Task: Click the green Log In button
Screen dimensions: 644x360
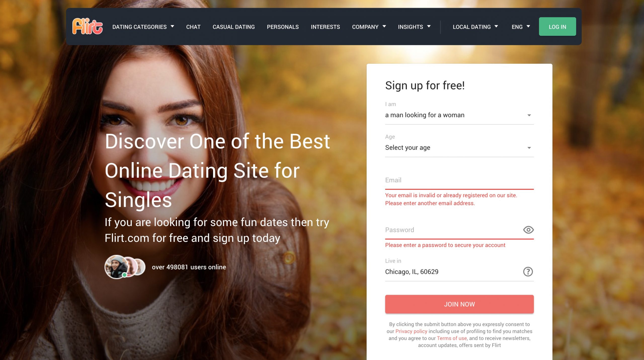Action: click(x=557, y=27)
